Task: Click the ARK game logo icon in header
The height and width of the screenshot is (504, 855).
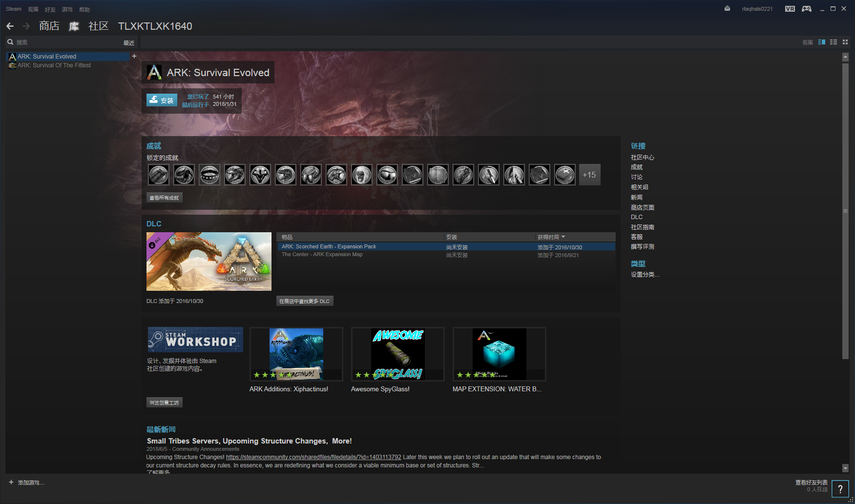Action: click(154, 73)
